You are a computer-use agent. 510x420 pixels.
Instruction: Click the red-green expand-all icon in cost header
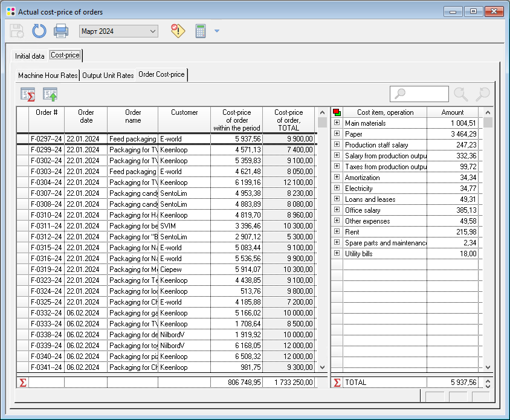(x=337, y=112)
